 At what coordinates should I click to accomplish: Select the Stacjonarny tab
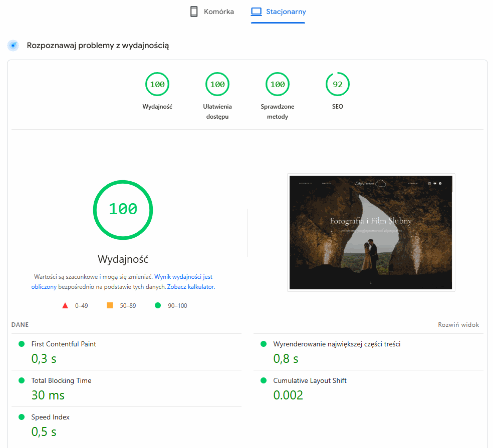tap(278, 12)
